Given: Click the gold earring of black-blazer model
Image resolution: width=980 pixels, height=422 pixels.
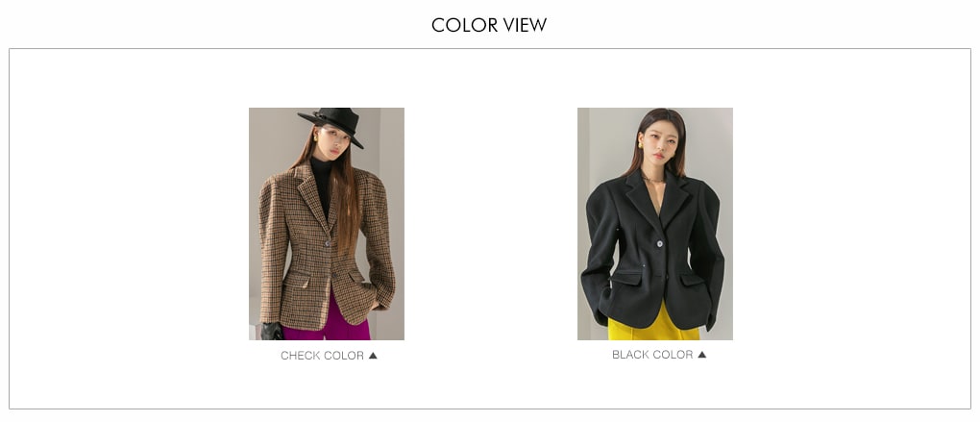Looking at the screenshot, I should [640, 145].
